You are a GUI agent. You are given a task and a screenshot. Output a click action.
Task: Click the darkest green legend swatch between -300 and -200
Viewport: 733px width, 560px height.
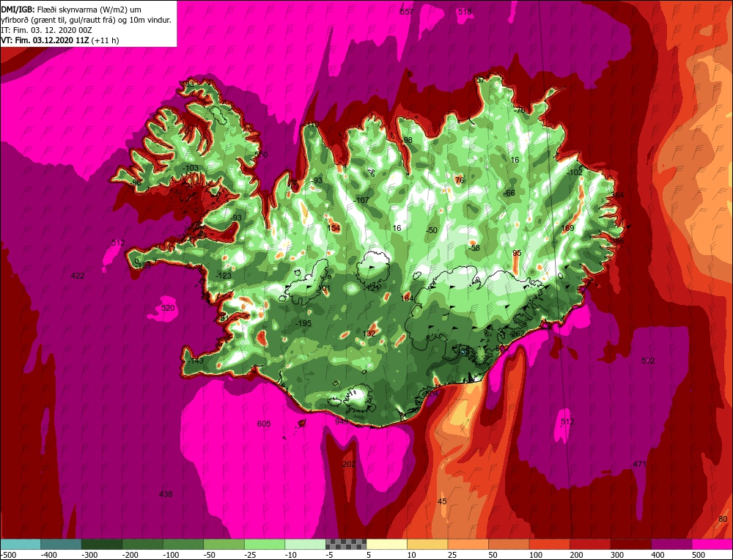click(102, 544)
